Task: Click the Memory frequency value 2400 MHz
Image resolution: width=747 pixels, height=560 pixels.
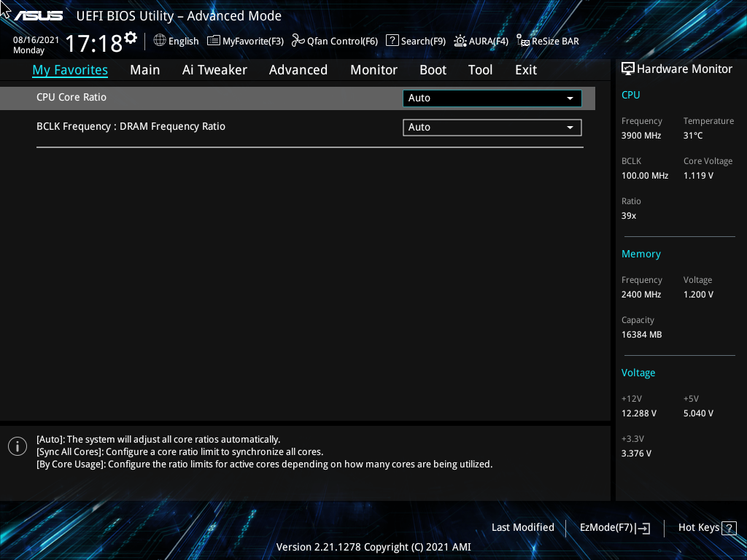Action: click(641, 295)
